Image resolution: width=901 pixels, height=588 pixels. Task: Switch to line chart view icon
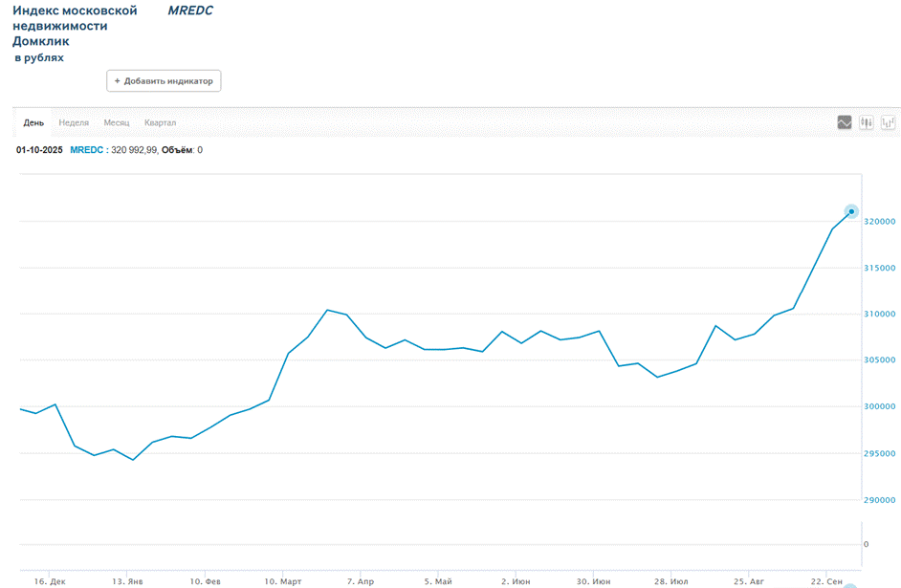pos(845,122)
